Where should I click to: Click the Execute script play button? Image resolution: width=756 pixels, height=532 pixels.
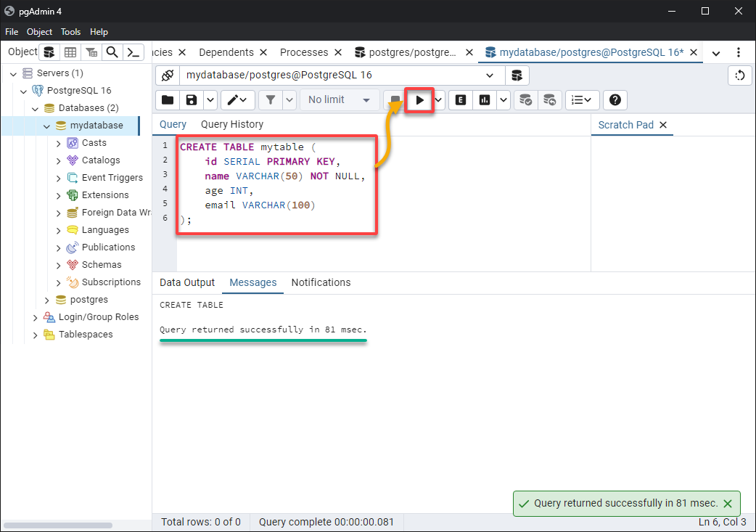[x=419, y=100]
